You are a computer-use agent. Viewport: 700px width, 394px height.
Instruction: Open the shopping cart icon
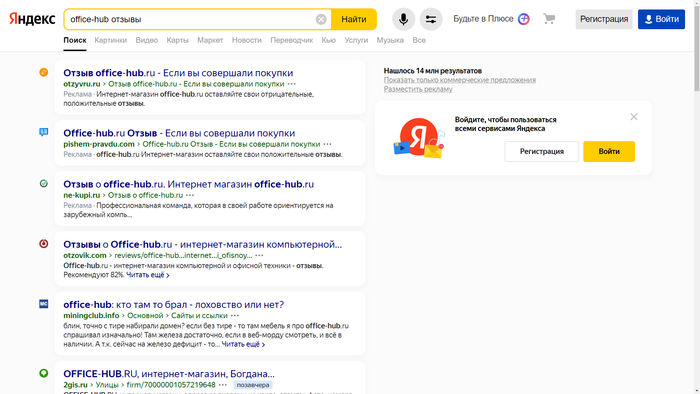[x=549, y=19]
